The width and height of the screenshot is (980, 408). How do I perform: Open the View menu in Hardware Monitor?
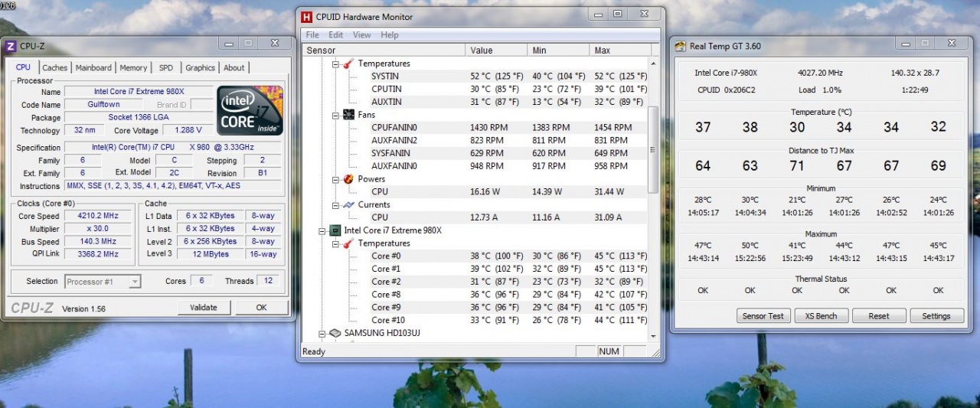tap(362, 35)
